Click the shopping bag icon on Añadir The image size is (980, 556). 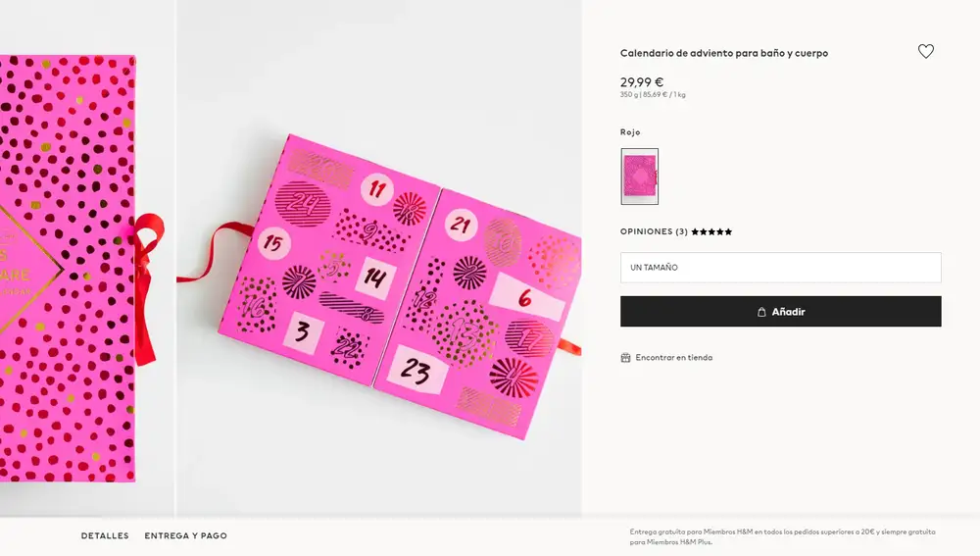click(x=761, y=312)
